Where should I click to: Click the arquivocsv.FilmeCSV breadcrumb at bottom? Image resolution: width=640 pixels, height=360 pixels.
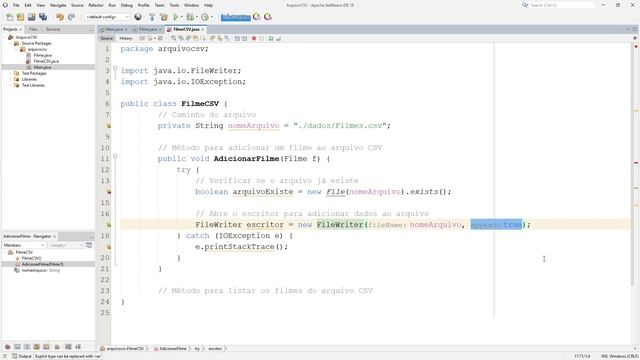click(122, 349)
